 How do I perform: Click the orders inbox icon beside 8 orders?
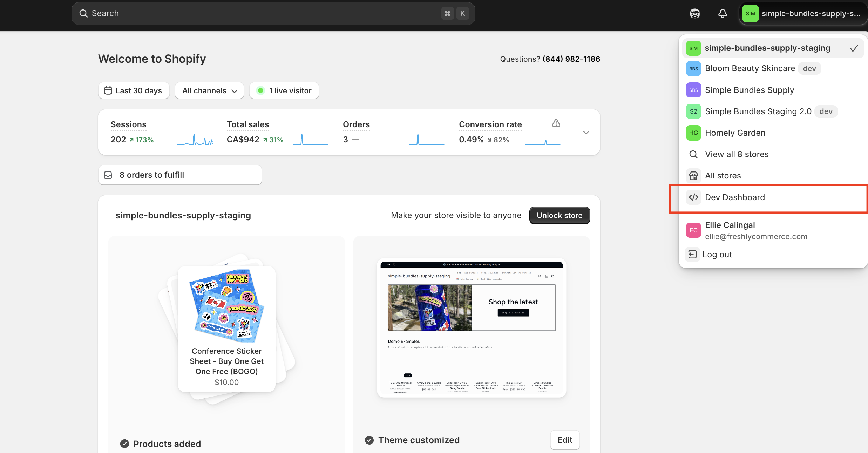(x=108, y=175)
